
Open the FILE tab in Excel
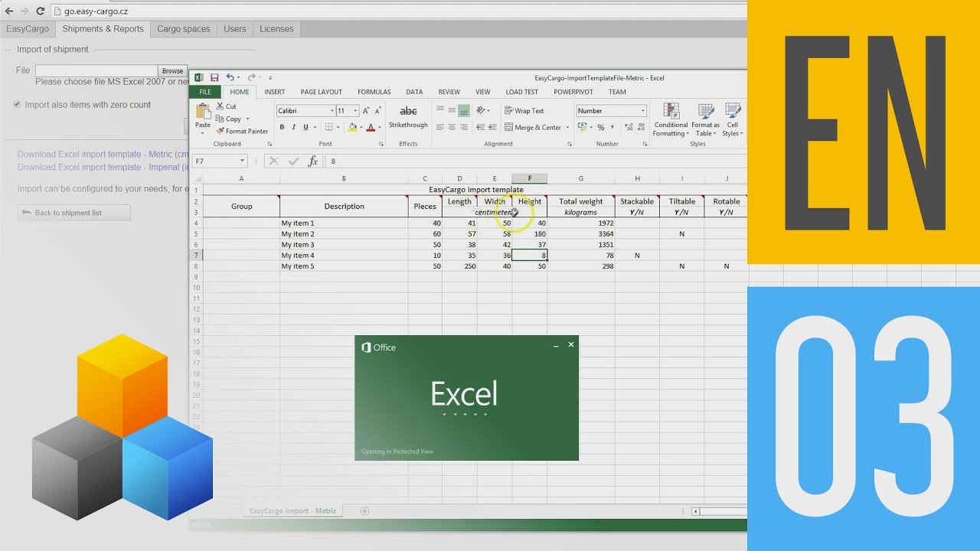tap(205, 92)
